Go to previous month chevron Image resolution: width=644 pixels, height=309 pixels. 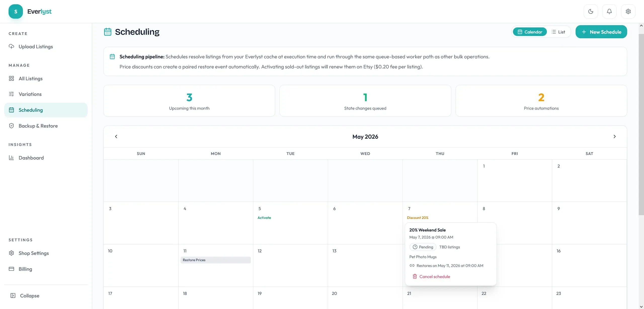(x=116, y=136)
